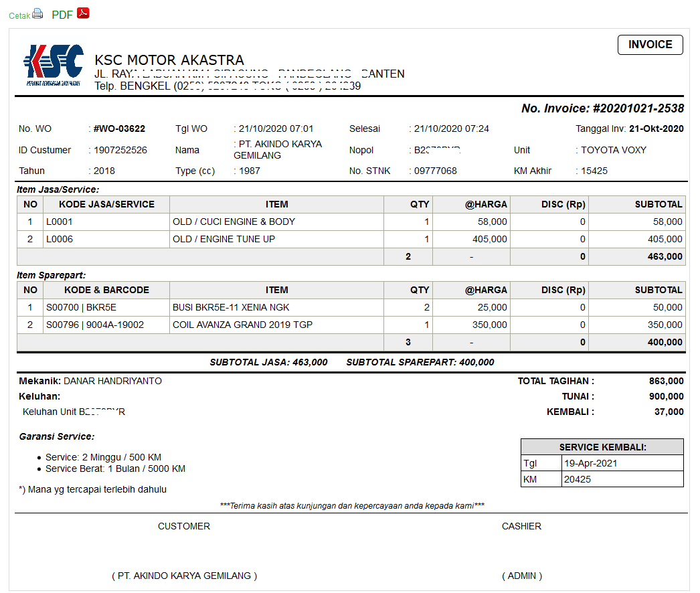Click the green PDF link text

point(62,15)
